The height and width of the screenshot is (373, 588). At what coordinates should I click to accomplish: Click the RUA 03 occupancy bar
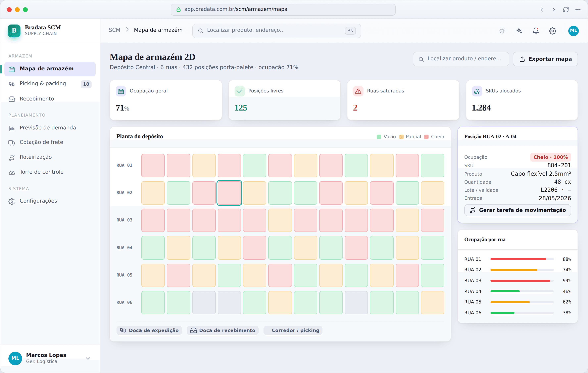(x=522, y=281)
